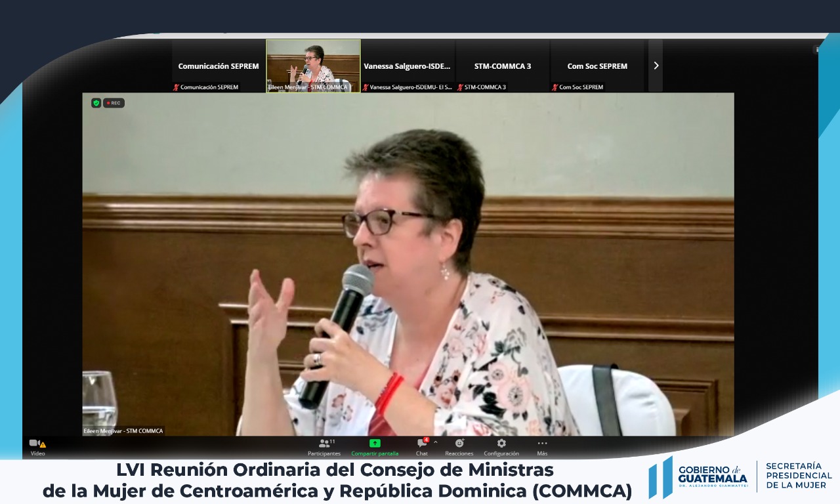Show next participants with right arrow
Screen dimensions: 840x504
click(x=656, y=66)
